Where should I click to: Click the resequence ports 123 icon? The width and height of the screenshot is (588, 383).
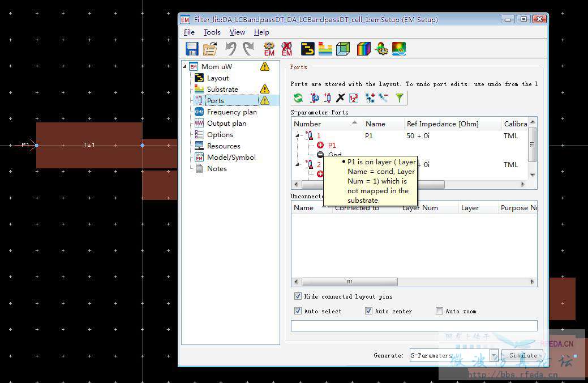coord(354,98)
